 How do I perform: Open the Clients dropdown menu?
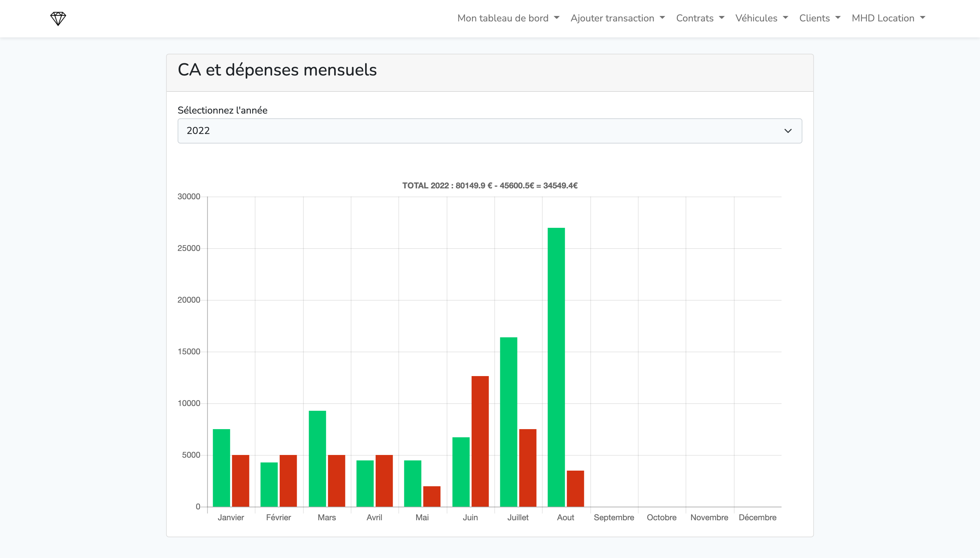820,18
